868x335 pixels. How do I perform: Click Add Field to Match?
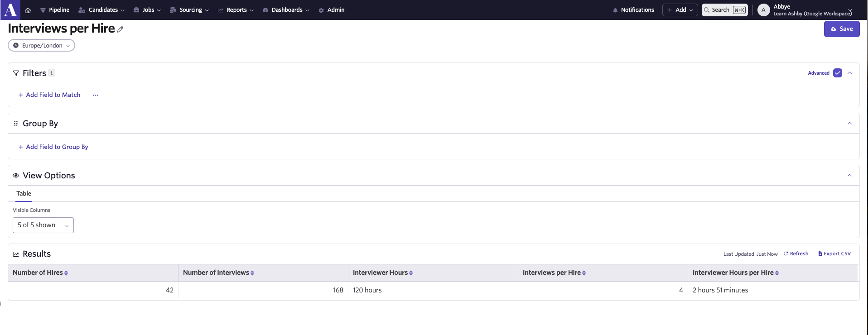pos(49,95)
